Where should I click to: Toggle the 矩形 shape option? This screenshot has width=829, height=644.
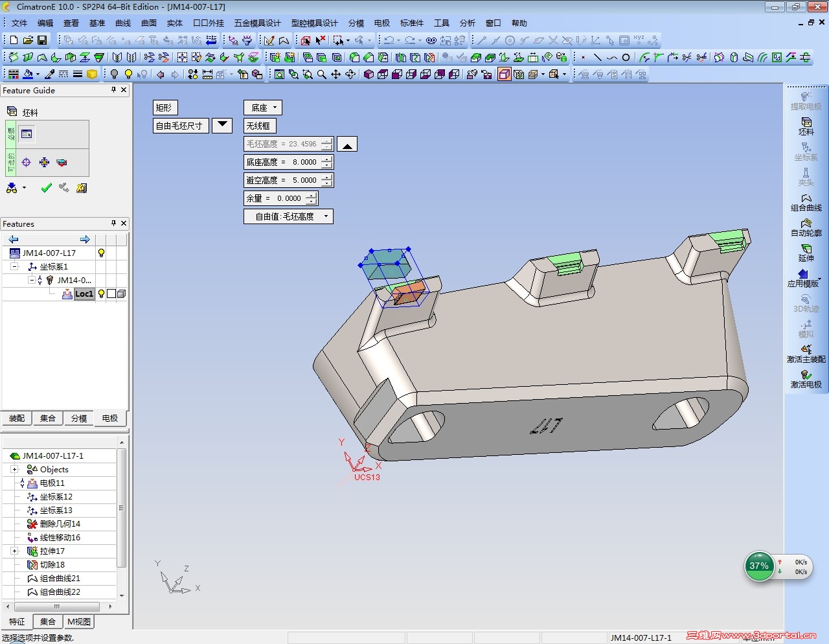pos(165,108)
